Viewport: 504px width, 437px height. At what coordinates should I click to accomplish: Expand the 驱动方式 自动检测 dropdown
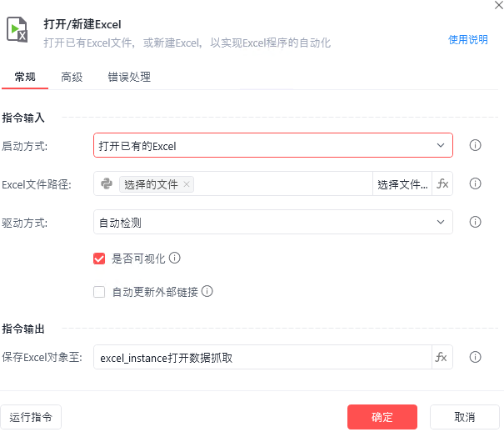click(273, 222)
